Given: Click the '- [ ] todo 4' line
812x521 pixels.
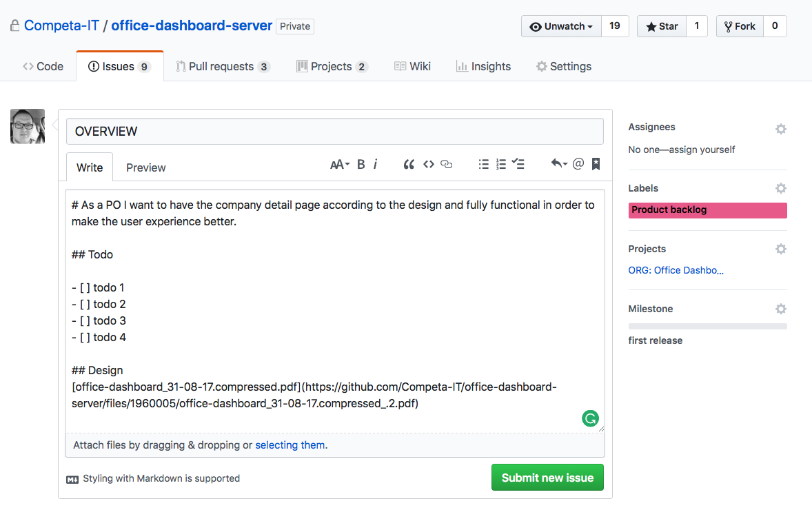Looking at the screenshot, I should pyautogui.click(x=99, y=337).
